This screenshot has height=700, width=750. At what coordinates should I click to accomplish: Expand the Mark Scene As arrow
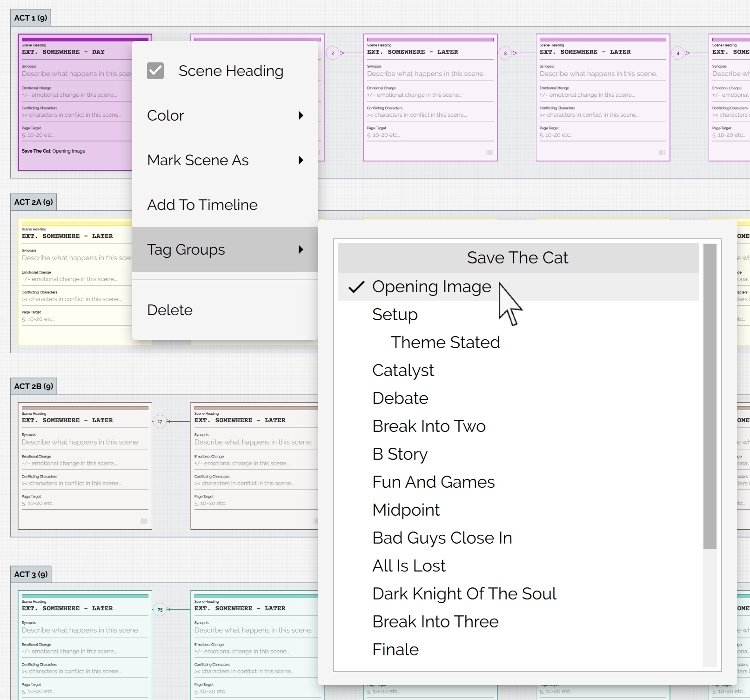[301, 160]
